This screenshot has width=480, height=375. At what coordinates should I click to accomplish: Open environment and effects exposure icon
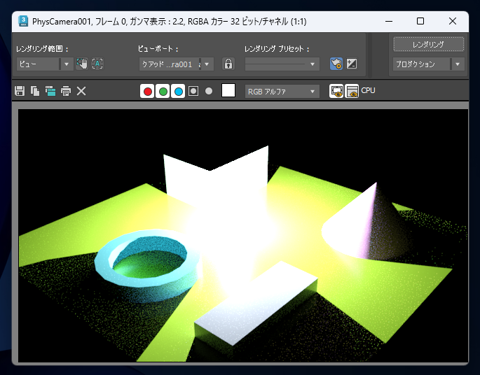(352, 64)
